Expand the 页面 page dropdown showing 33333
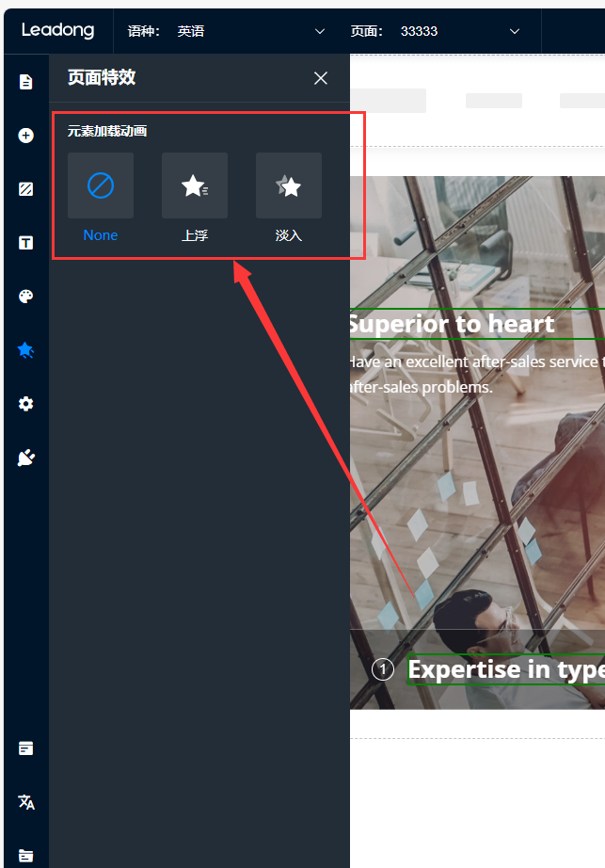This screenshot has width=605, height=868. pos(514,31)
